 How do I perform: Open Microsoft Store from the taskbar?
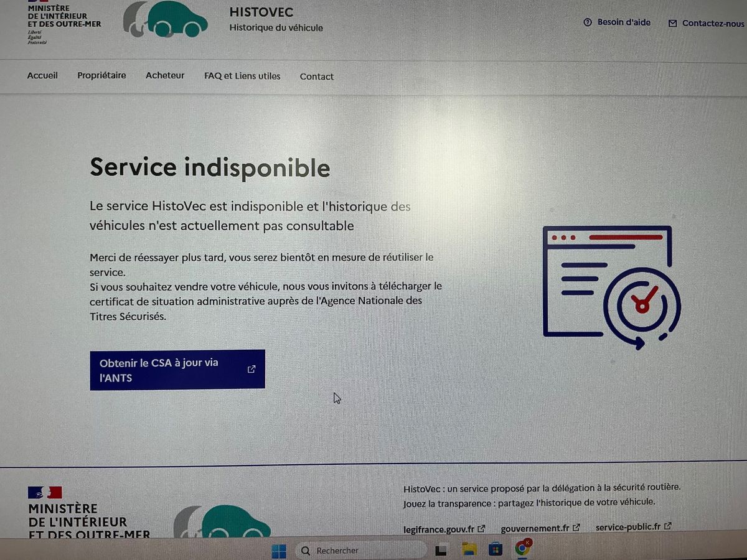click(496, 550)
